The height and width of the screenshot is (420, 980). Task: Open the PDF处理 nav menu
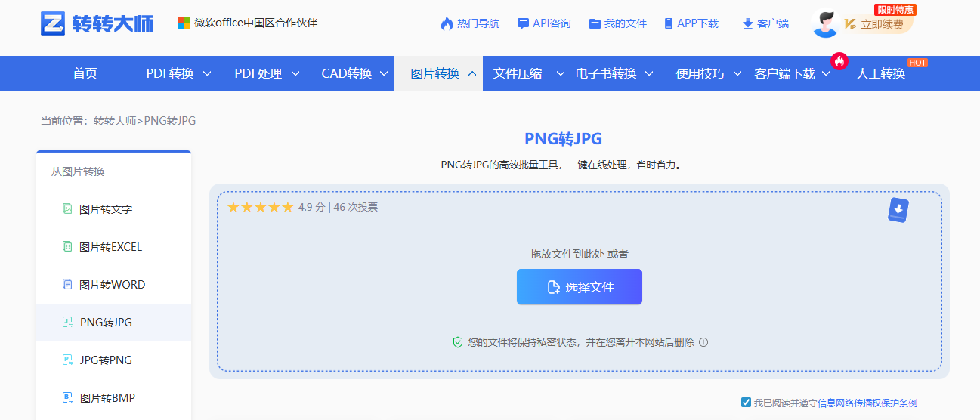258,73
